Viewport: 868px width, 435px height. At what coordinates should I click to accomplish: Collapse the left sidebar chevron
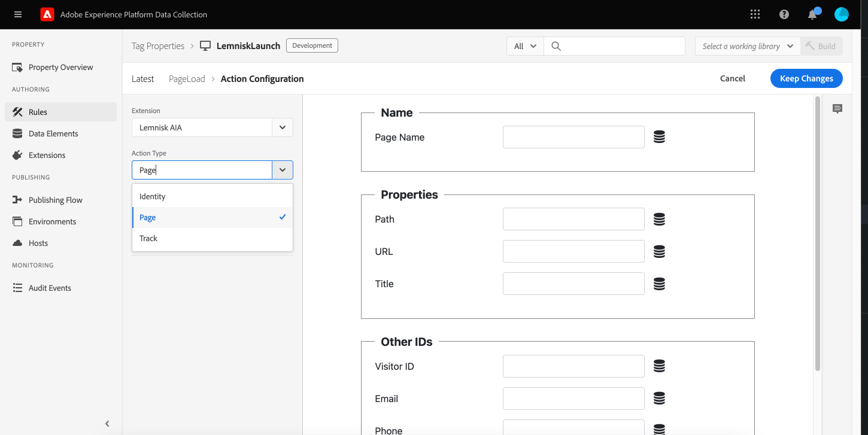[x=107, y=424]
